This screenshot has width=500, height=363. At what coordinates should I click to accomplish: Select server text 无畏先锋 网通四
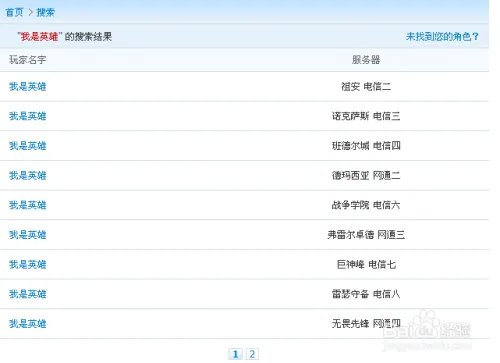pos(366,323)
